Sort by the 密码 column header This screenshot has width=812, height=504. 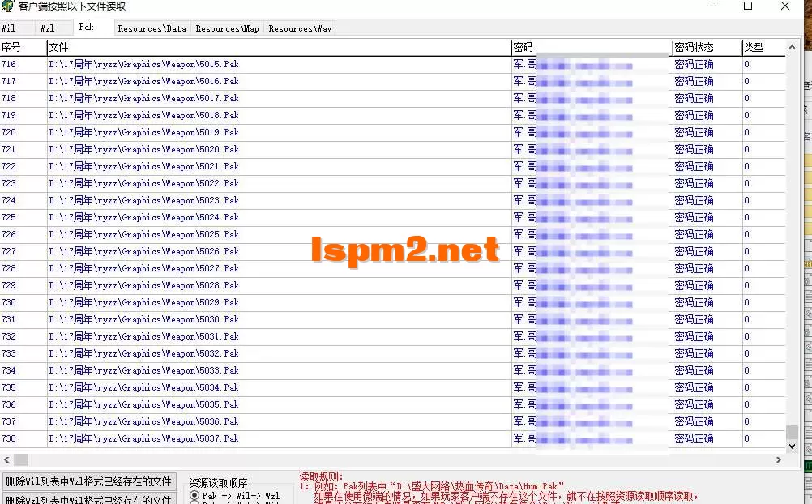point(592,48)
